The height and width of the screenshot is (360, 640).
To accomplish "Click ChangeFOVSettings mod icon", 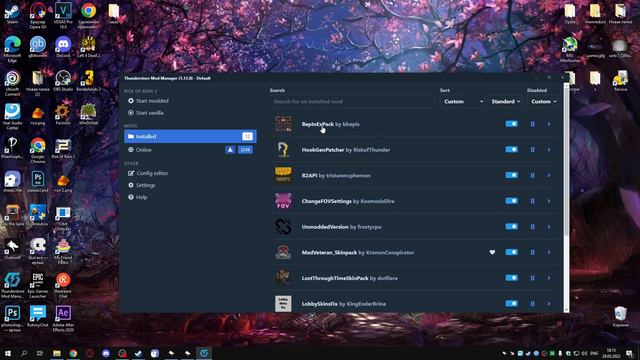I will [283, 201].
